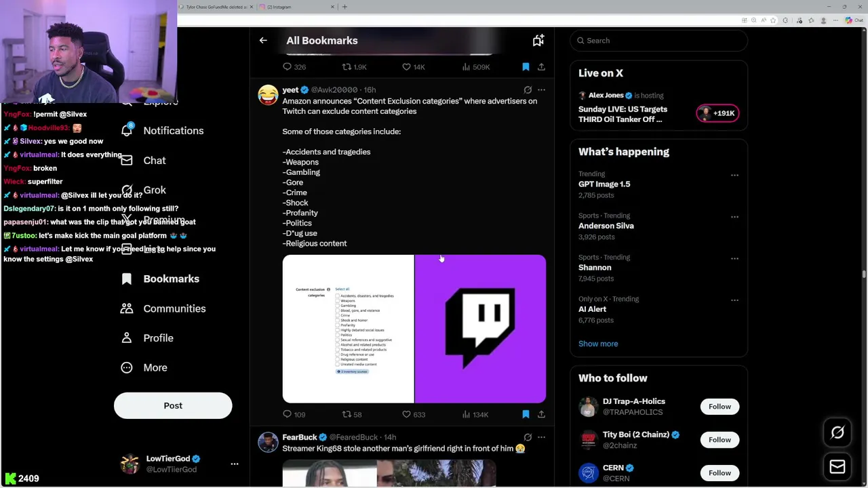View analytics showing 509K views

pos(475,67)
